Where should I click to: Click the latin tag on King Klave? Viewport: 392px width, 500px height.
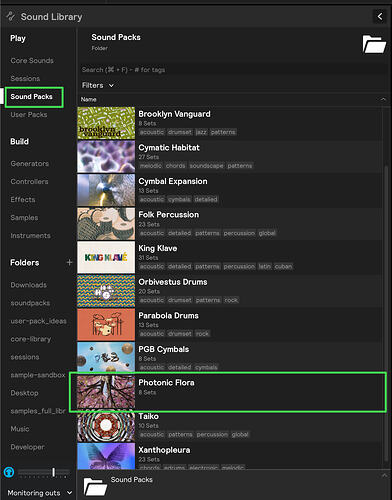[x=265, y=267]
